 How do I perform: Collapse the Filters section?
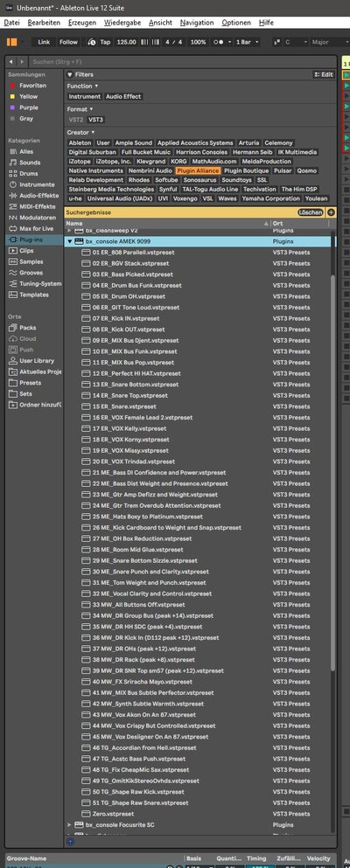(x=70, y=74)
